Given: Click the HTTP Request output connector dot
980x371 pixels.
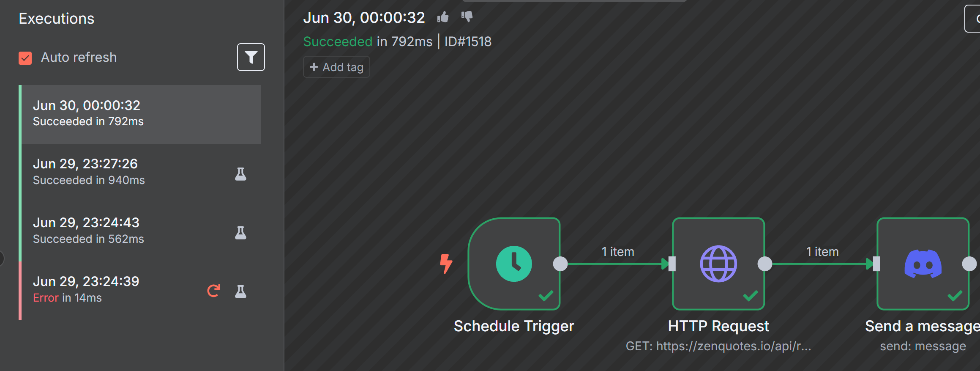Looking at the screenshot, I should tap(765, 264).
